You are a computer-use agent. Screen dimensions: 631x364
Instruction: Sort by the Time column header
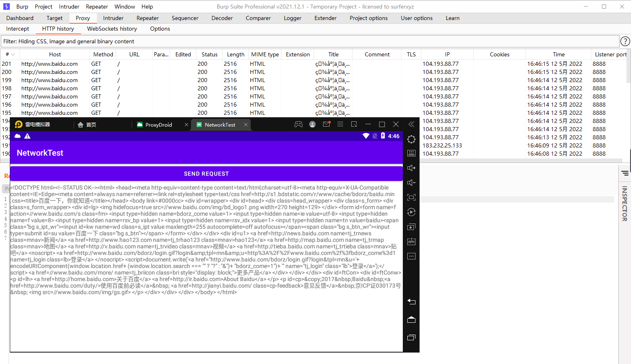tap(559, 54)
